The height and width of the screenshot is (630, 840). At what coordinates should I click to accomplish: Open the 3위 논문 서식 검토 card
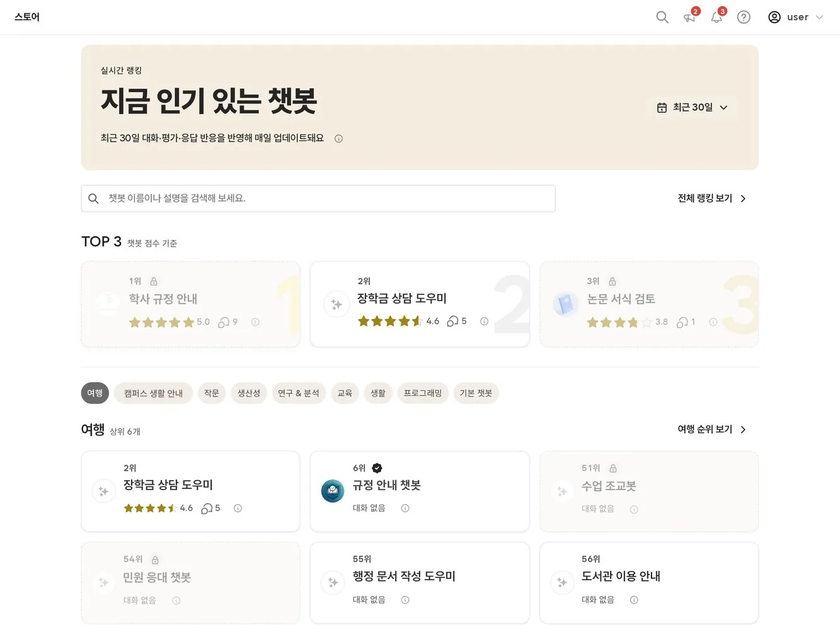click(x=649, y=304)
